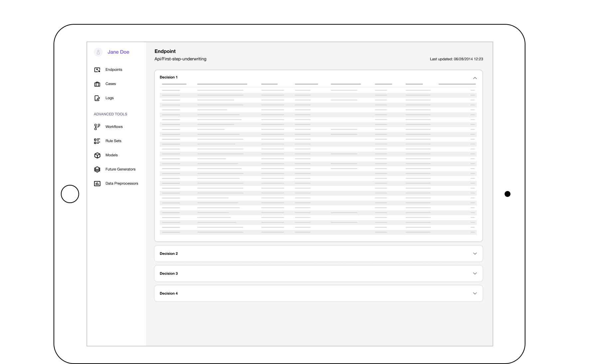Image resolution: width=597 pixels, height=364 pixels.
Task: Expand the Decision 3 panel chevron
Action: click(475, 274)
